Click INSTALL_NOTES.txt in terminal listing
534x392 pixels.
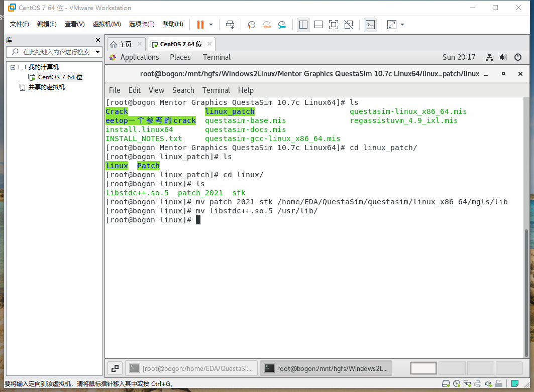pyautogui.click(x=144, y=139)
